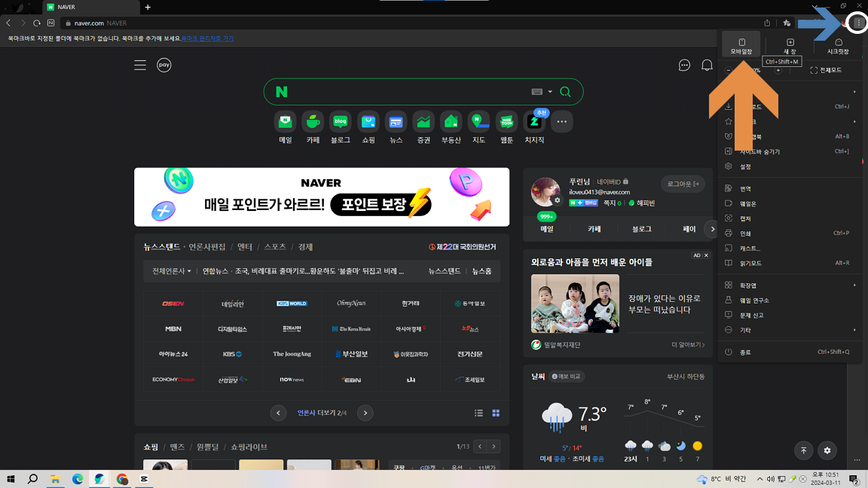Image resolution: width=868 pixels, height=488 pixels.
Task: Open Naver 증권 (Finance) service icon
Action: [x=423, y=121]
